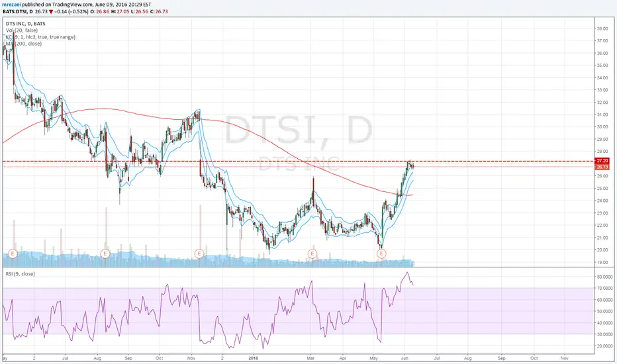Screen dimensions: 617x364
Task: Select the DTS INC, D, BATS legend
Action: (x=26, y=24)
